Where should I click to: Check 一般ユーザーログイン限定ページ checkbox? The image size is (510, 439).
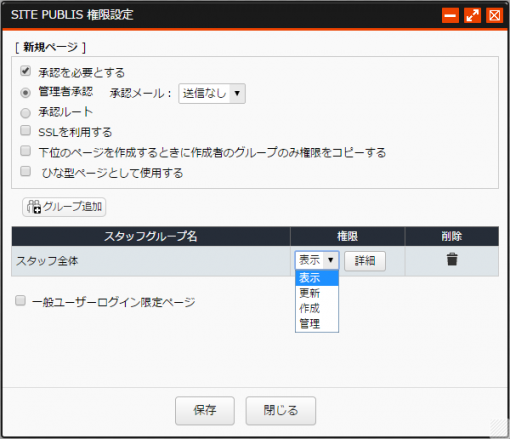point(20,300)
